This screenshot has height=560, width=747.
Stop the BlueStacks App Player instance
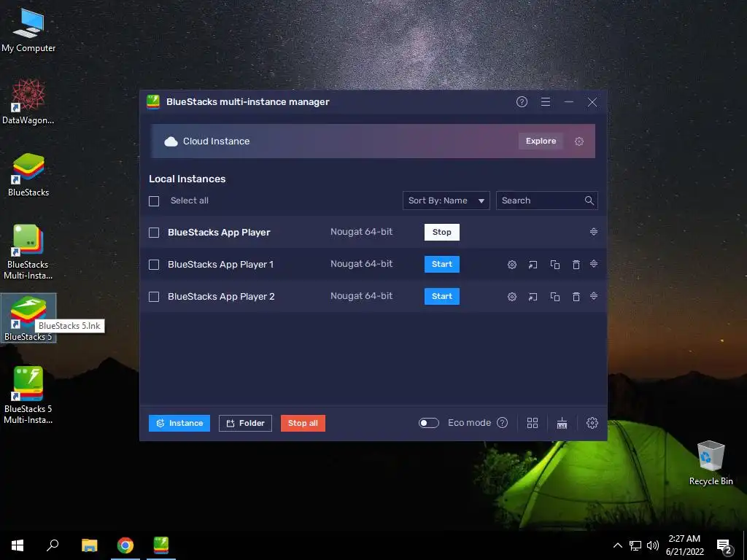coord(441,232)
